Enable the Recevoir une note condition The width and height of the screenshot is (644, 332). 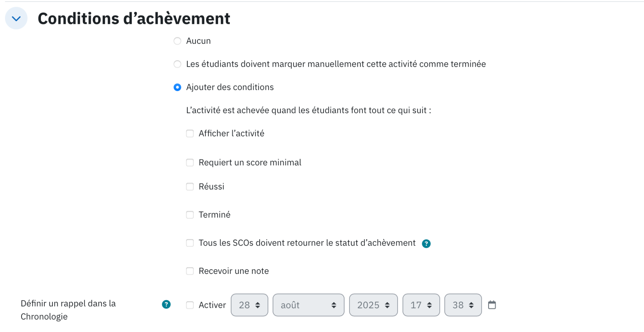click(x=190, y=271)
